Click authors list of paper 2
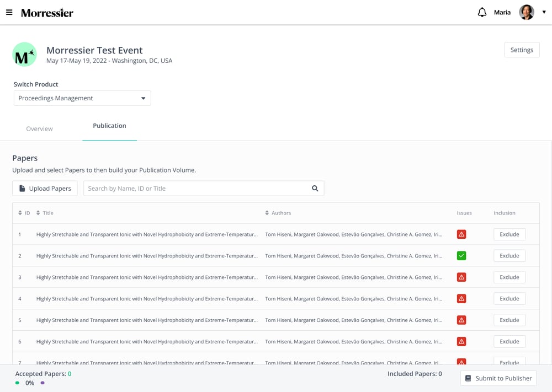 pyautogui.click(x=354, y=256)
